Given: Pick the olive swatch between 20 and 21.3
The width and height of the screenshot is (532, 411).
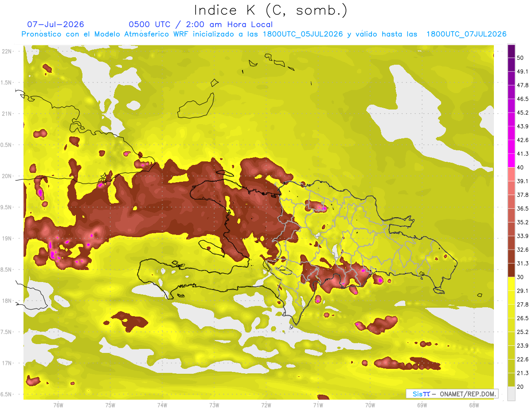Looking at the screenshot, I should click(512, 380).
